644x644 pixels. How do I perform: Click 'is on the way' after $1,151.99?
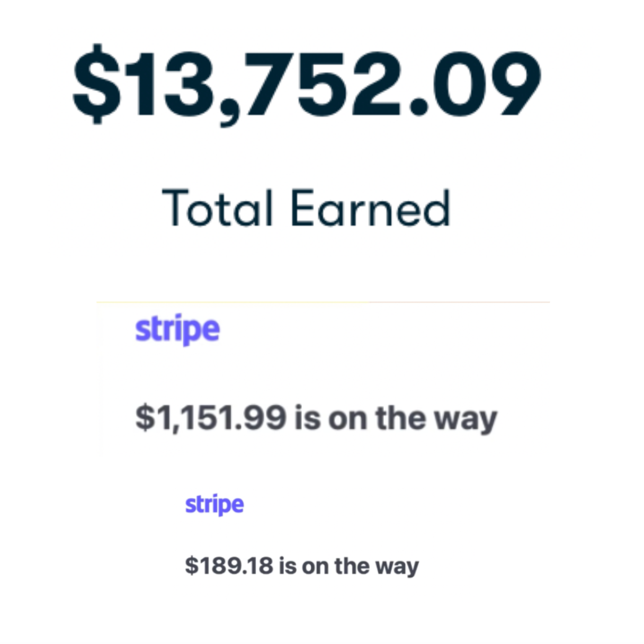tap(396, 418)
